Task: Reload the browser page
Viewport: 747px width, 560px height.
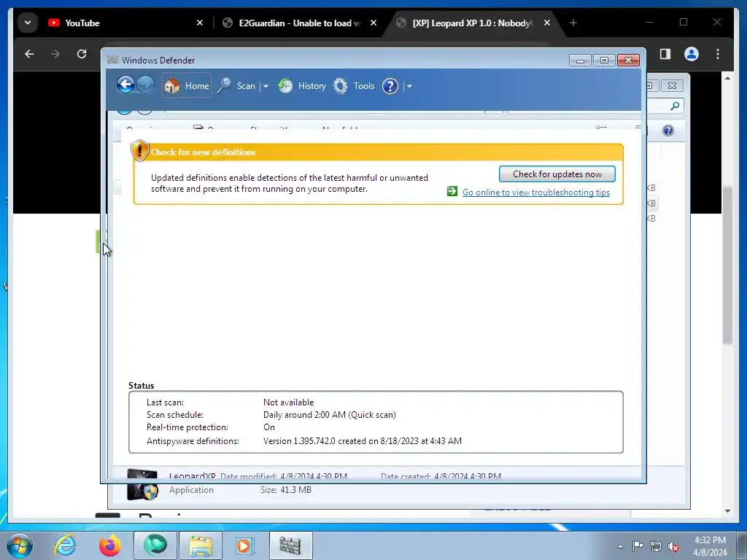Action: tap(82, 54)
